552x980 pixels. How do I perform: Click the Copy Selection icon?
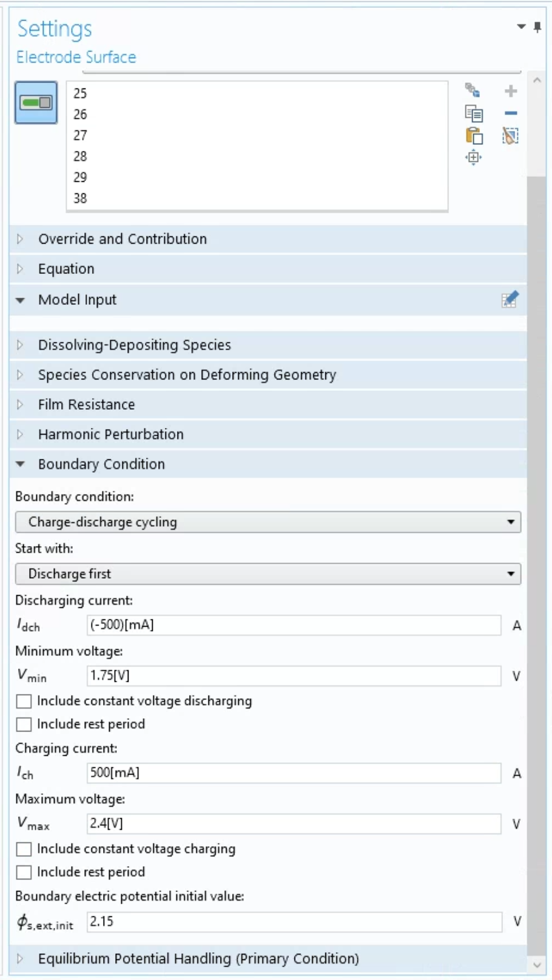[473, 113]
